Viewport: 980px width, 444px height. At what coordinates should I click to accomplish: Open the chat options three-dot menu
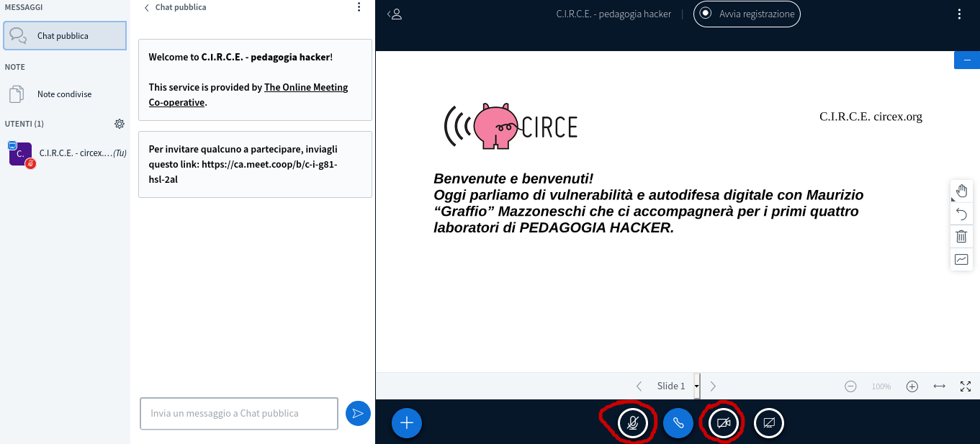pos(359,7)
